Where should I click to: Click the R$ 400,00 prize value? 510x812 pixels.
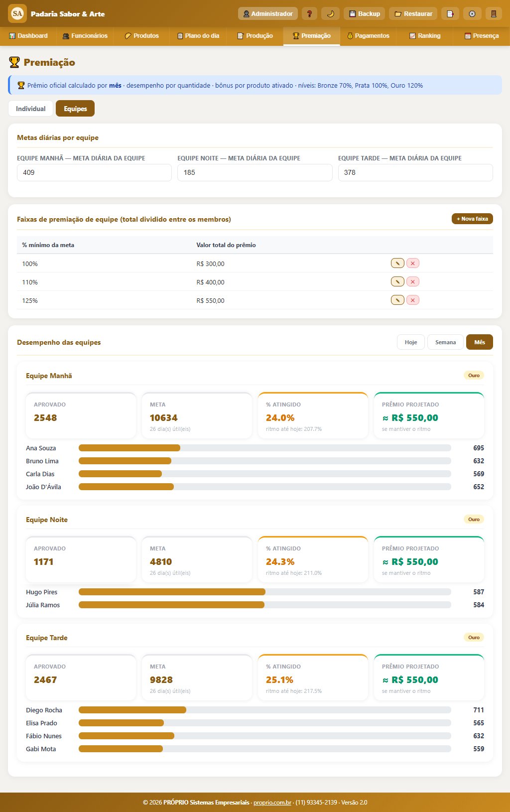point(210,282)
